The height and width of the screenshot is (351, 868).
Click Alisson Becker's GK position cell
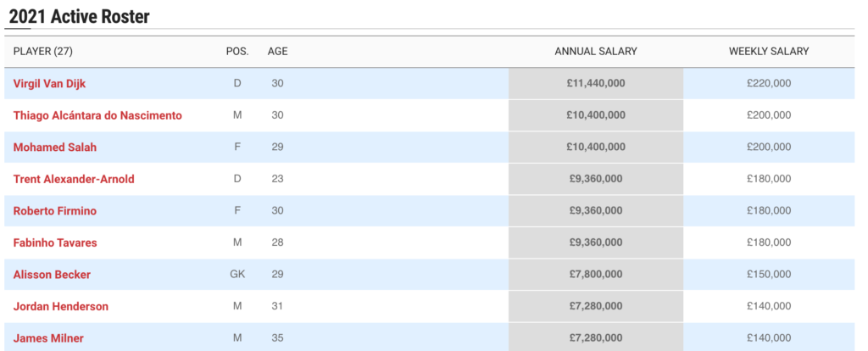[237, 275]
